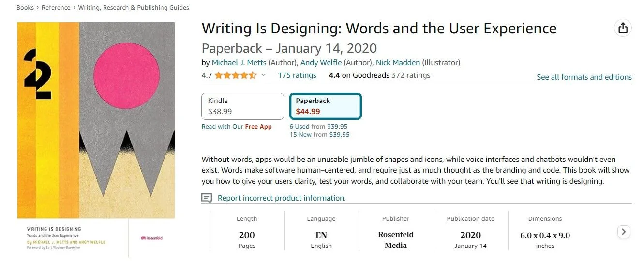Select the Kindle format option
Image resolution: width=644 pixels, height=261 pixels.
(x=242, y=106)
